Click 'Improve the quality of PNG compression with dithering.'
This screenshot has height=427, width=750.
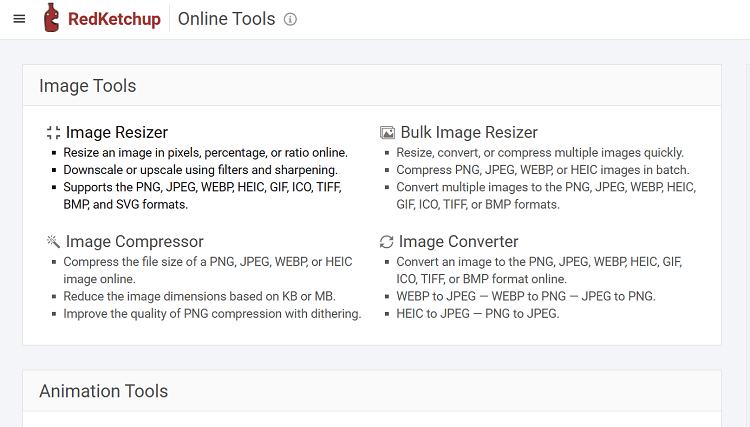[x=212, y=314]
